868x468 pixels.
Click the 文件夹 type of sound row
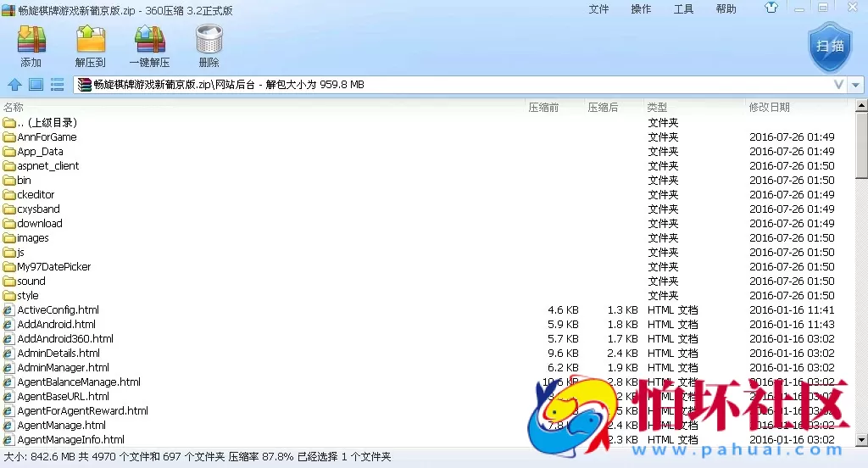pyautogui.click(x=663, y=281)
